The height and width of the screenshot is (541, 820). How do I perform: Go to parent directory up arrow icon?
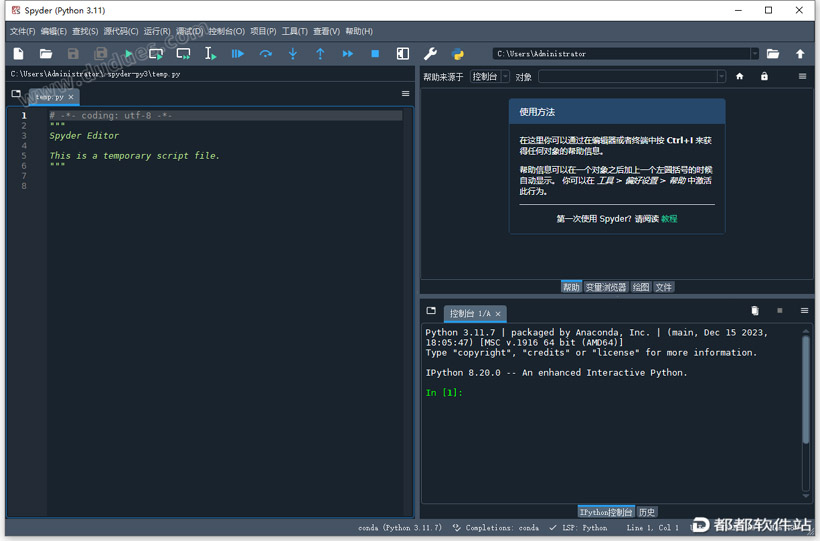click(x=800, y=53)
